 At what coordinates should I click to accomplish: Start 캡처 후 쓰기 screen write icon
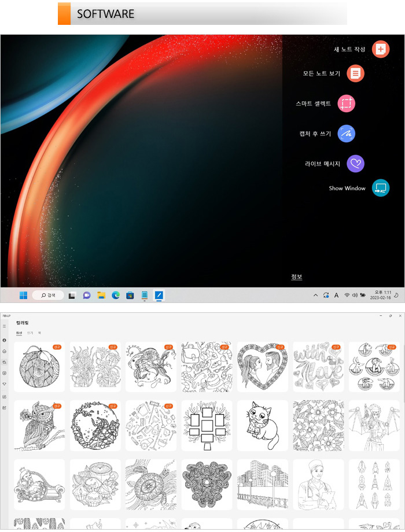tap(346, 134)
